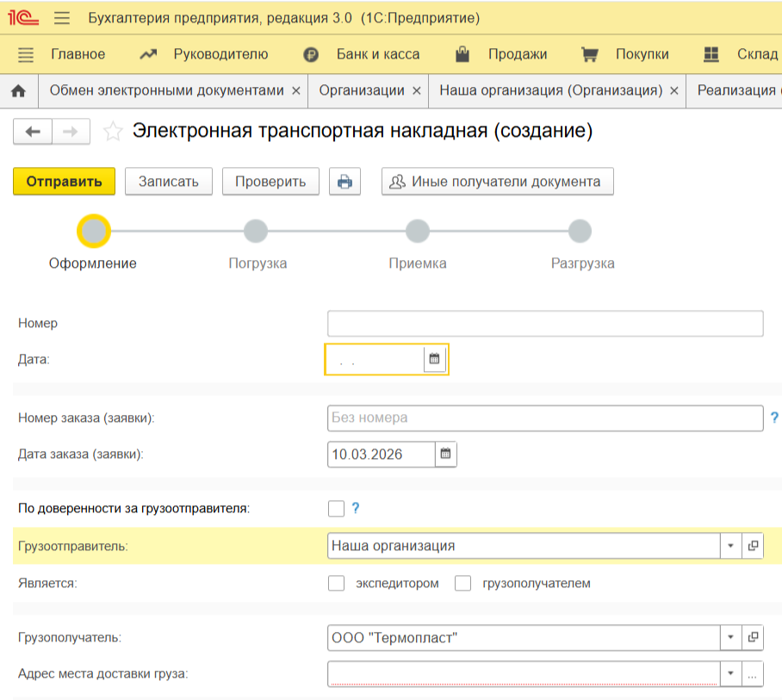
Task: Check the грузополучателем checkbox
Action: tap(463, 583)
